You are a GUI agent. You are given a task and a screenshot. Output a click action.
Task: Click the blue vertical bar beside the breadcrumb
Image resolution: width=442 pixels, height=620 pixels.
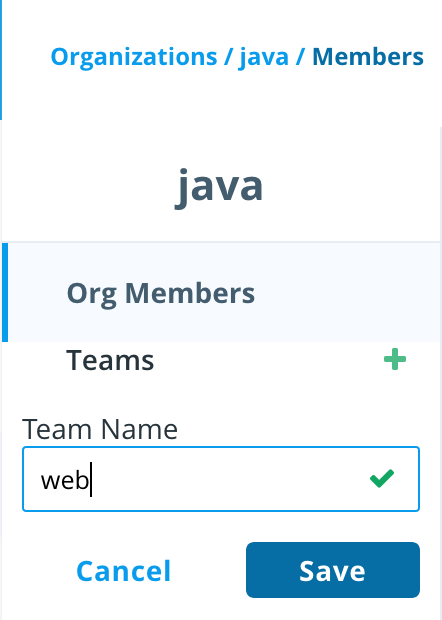(1, 59)
